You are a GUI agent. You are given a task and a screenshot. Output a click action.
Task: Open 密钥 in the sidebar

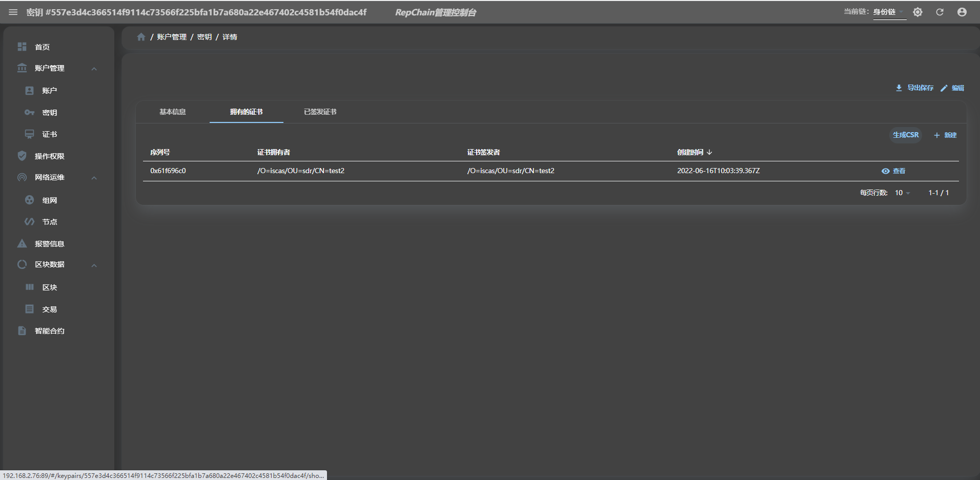[x=50, y=113]
